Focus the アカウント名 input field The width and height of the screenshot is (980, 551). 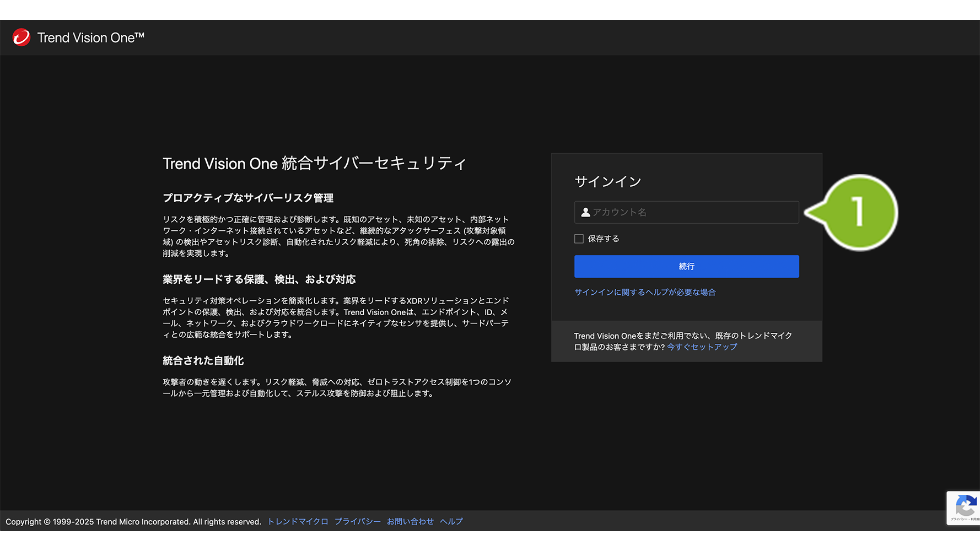[x=693, y=212]
